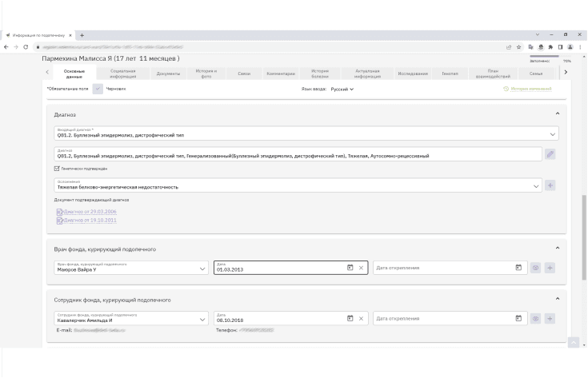Viewport: 588px width, 378px height.
Task: Open the browser three-dot menu
Action: 580,47
